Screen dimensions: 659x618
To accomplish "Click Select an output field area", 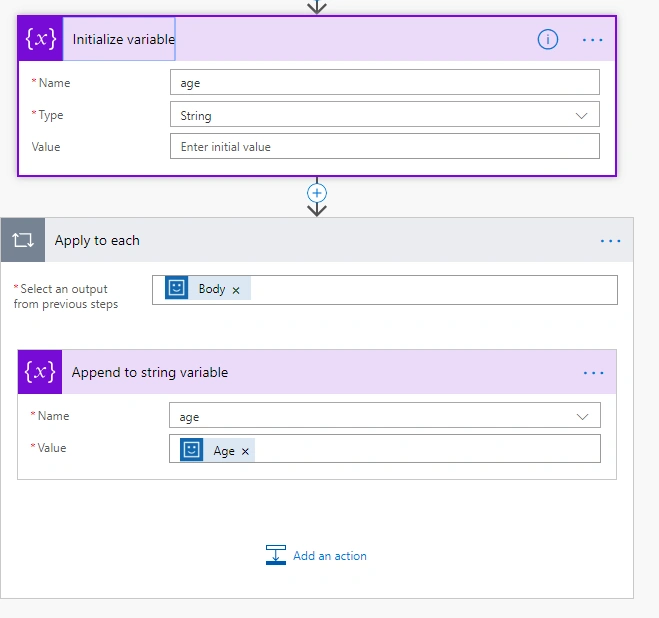I will pos(385,290).
